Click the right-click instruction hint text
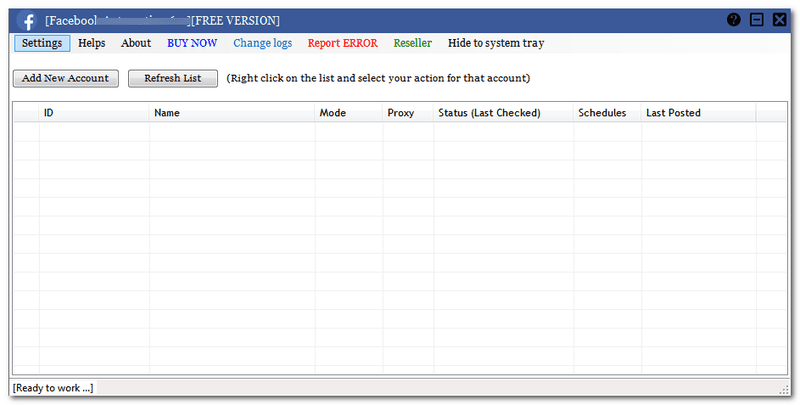800x405 pixels. click(378, 79)
